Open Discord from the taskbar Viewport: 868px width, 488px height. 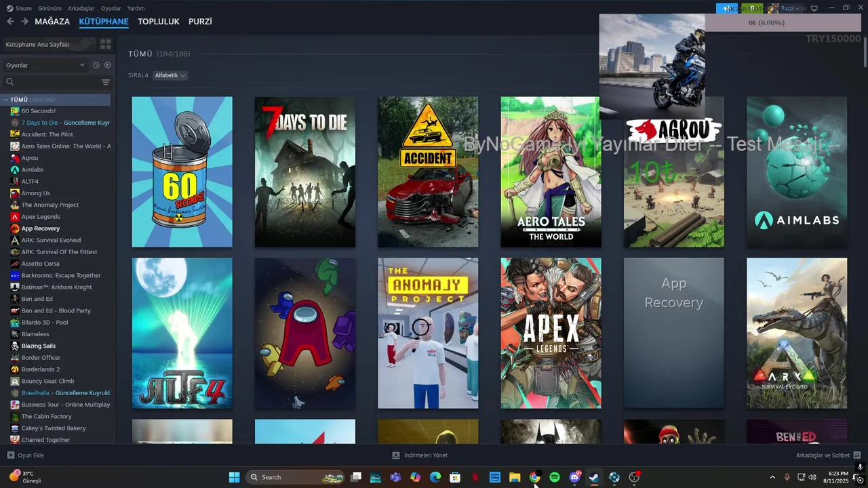pos(574,477)
